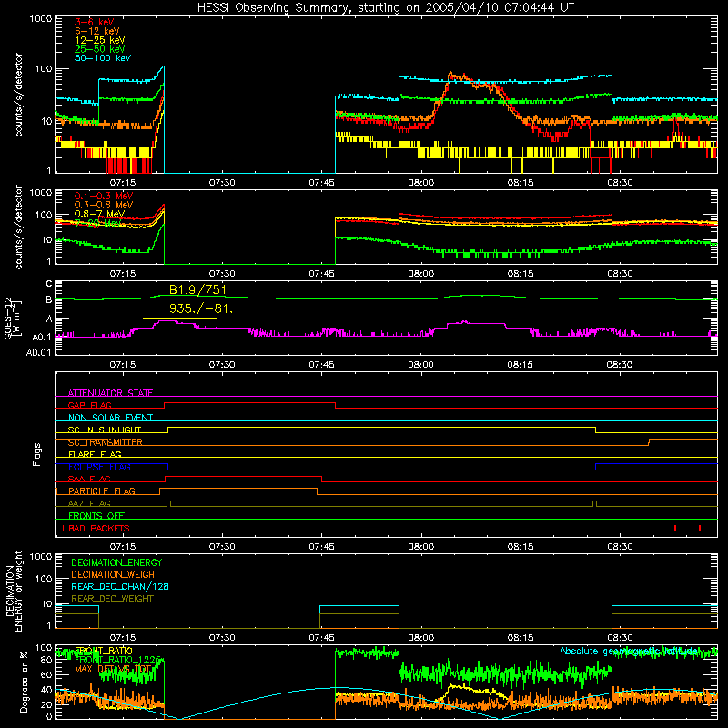Viewport: 728px width, 728px height.
Task: Click the SC_TRANSMITTER flag label
Action: pos(106,442)
